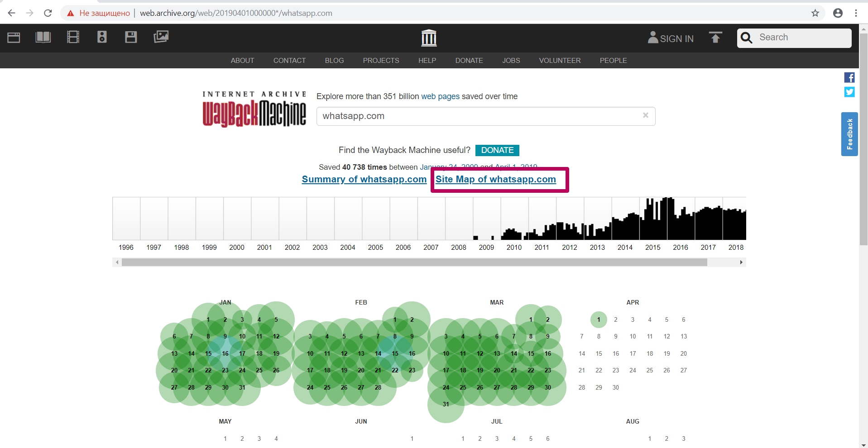Open the VOLUNTEER menu item
The width and height of the screenshot is (868, 448).
coord(560,61)
